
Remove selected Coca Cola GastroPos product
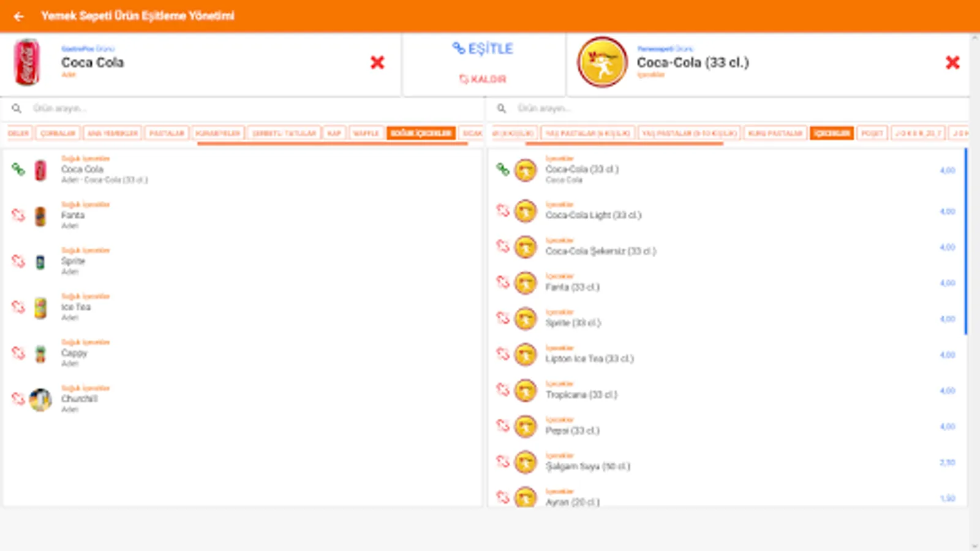tap(377, 62)
